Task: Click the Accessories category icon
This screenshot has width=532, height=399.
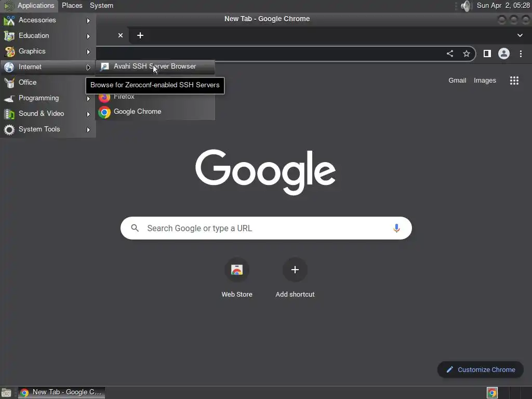Action: [x=9, y=20]
